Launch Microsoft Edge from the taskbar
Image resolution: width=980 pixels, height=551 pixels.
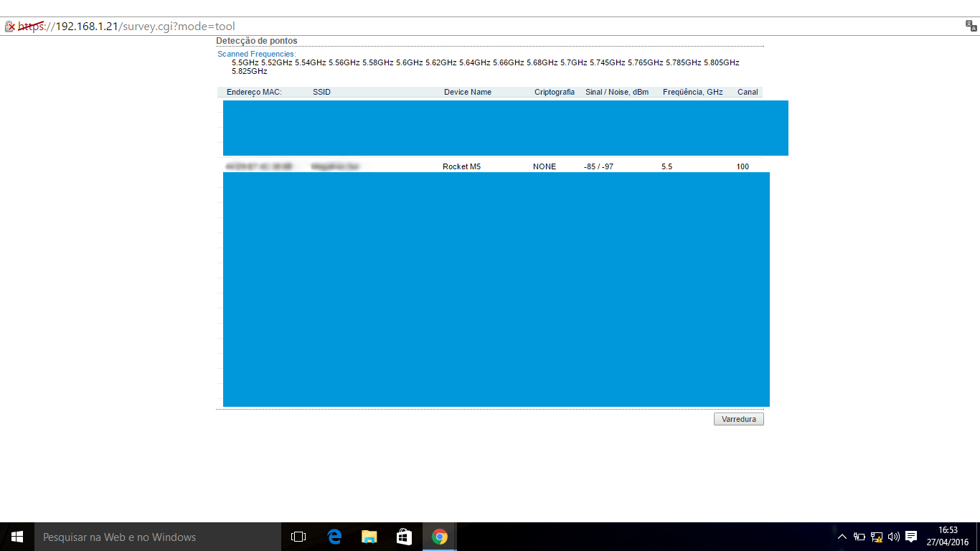coord(334,537)
